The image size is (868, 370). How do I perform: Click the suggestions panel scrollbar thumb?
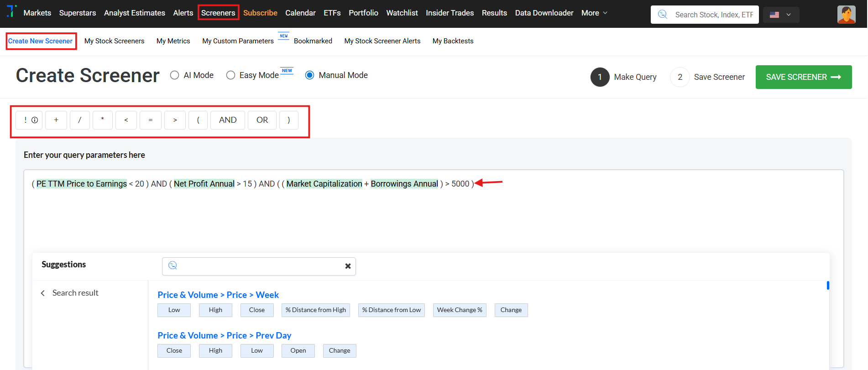828,285
